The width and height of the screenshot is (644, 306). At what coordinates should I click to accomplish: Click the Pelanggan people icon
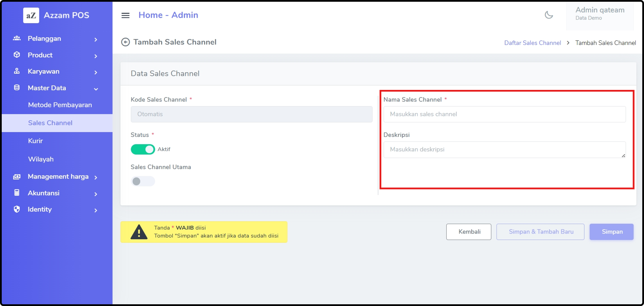17,38
